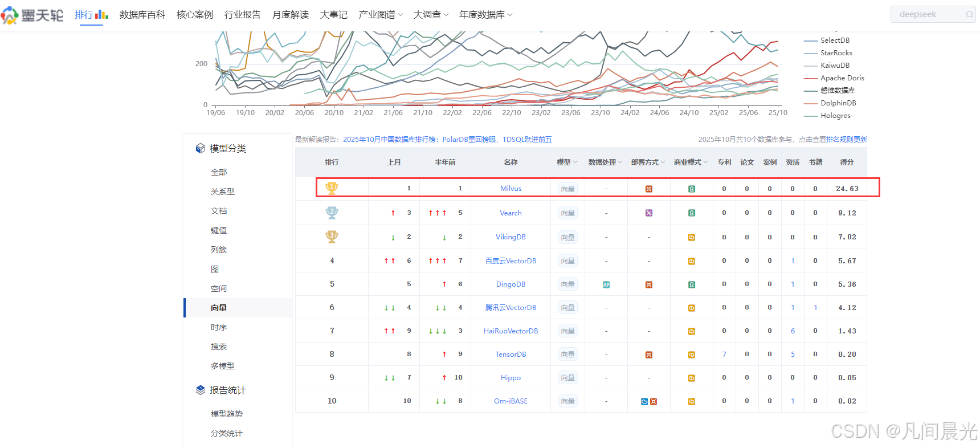The image size is (980, 448).
Task: Click Hippo business model orange icon
Action: 692,378
